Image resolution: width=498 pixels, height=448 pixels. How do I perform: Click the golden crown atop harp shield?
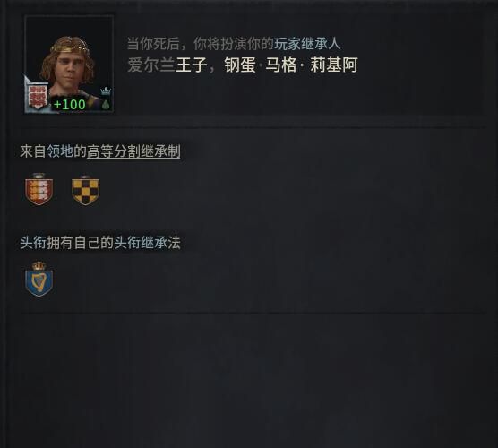(x=39, y=265)
